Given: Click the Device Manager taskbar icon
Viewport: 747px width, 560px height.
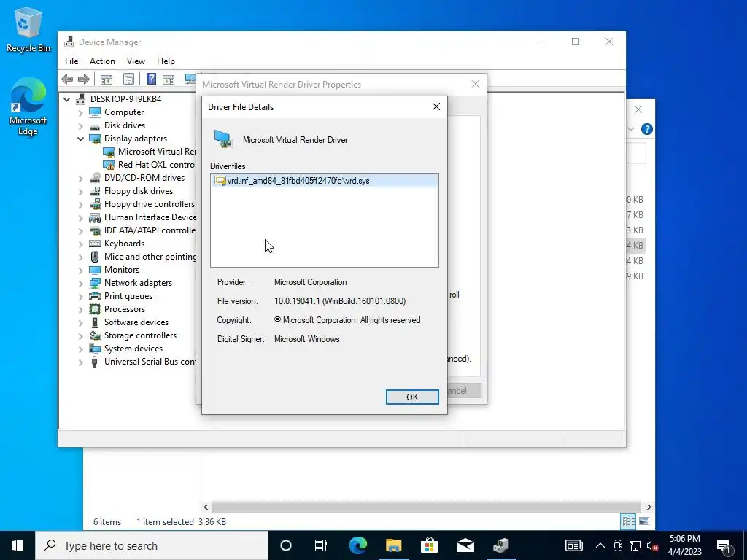Looking at the screenshot, I should coord(500,545).
